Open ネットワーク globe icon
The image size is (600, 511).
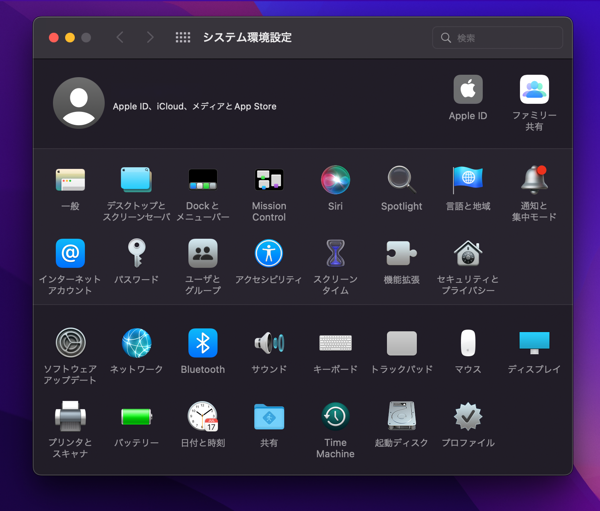(137, 343)
